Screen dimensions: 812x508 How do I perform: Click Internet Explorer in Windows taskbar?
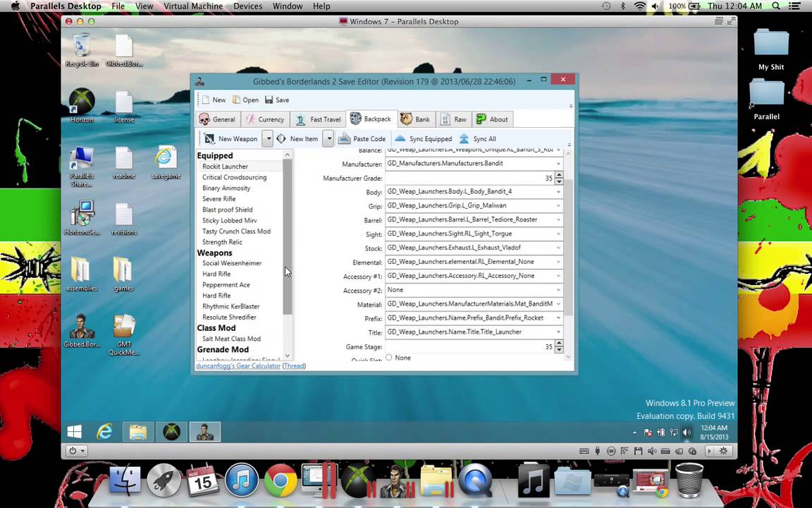click(104, 432)
